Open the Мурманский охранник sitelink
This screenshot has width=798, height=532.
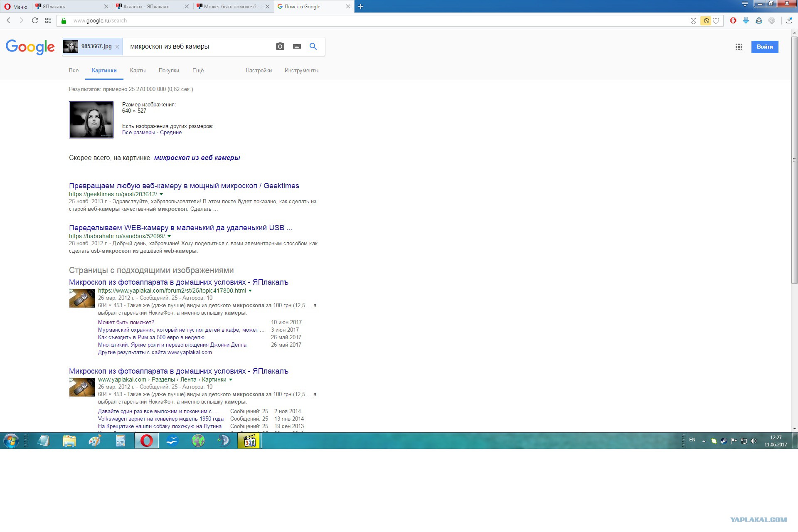point(181,330)
